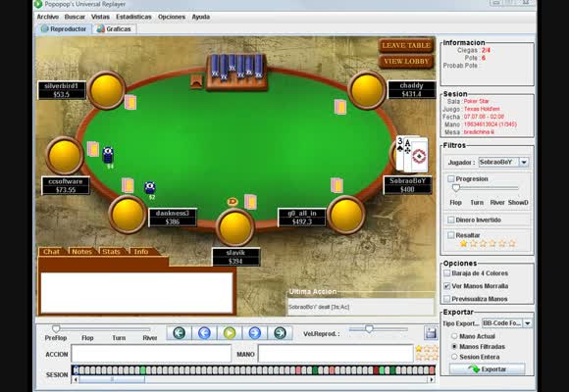The width and height of the screenshot is (569, 392).
Task: Open the Jugador dropdown
Action: coord(524,162)
